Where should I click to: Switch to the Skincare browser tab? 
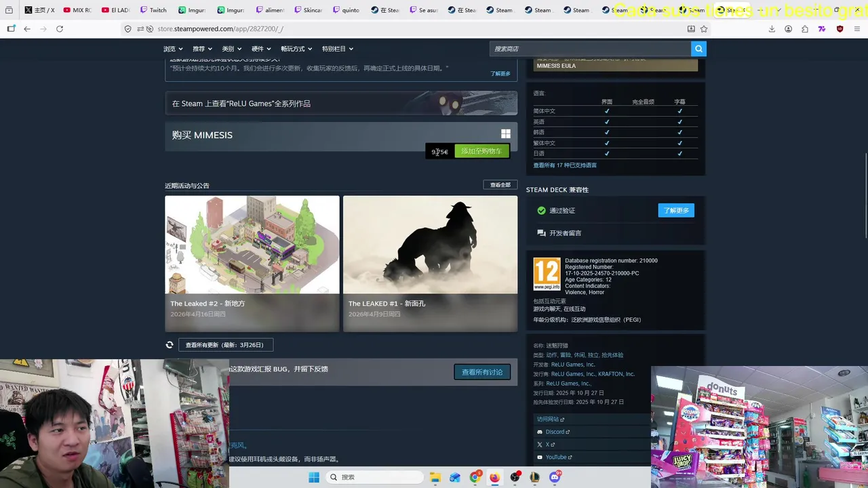(x=308, y=10)
